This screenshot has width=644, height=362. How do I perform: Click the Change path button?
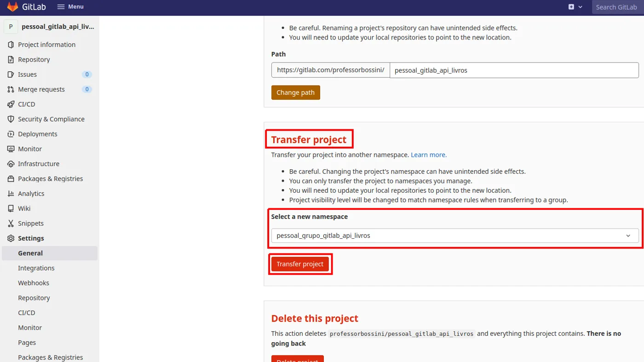click(296, 92)
